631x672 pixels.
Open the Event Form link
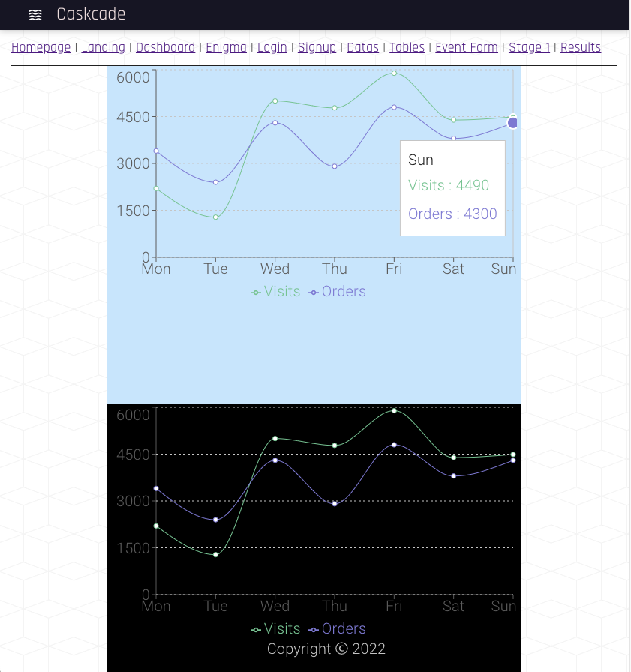467,47
